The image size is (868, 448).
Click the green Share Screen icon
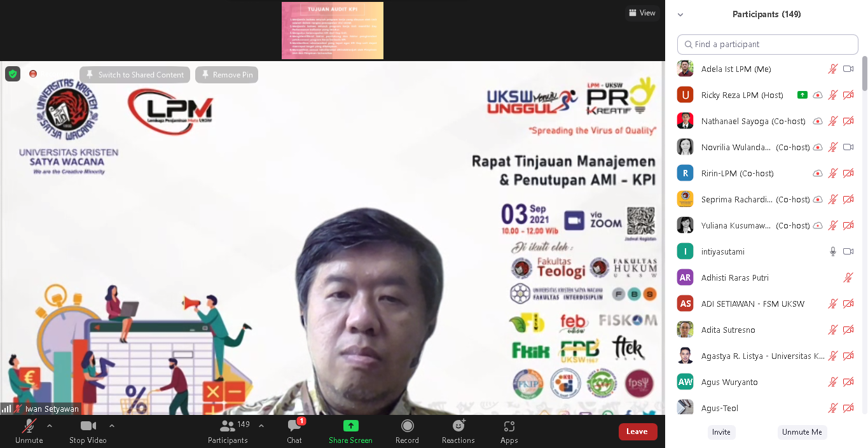coord(350,426)
